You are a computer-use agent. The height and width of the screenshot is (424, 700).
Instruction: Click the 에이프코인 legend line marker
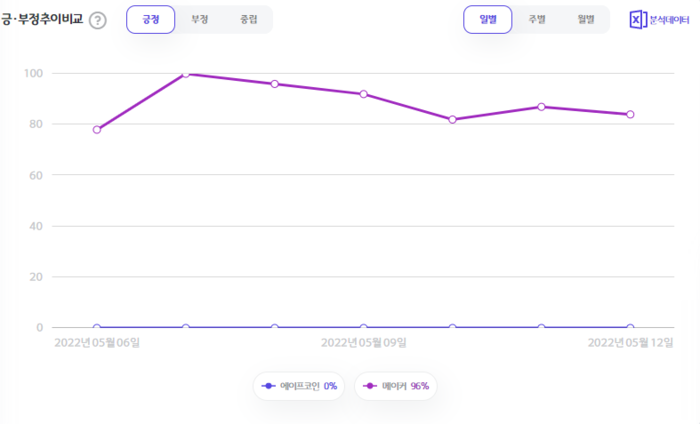268,386
